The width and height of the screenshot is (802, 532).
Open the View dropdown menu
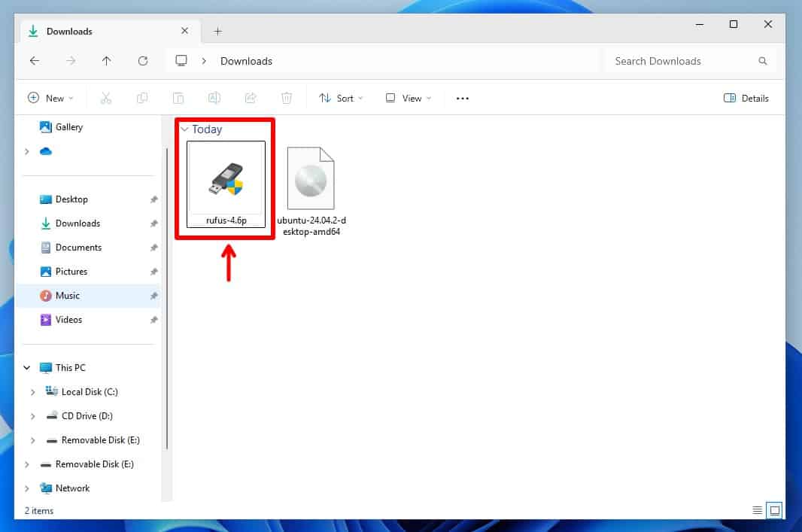tap(406, 98)
